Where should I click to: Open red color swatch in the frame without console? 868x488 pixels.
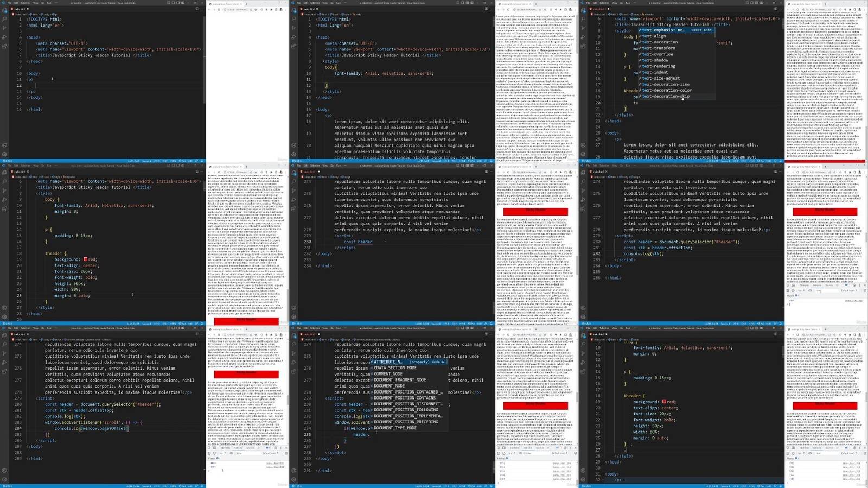pos(85,259)
